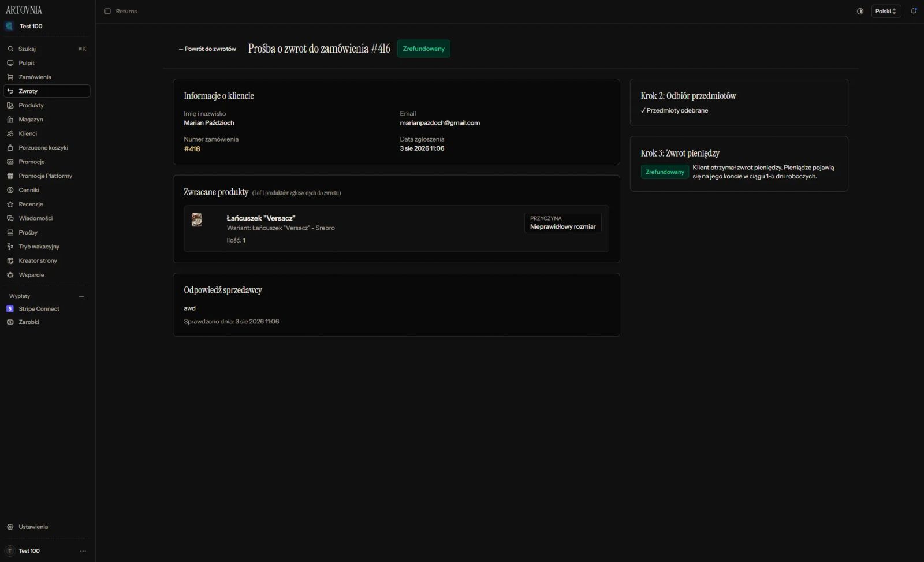Click the customer name Marian Paździoch

coord(209,123)
